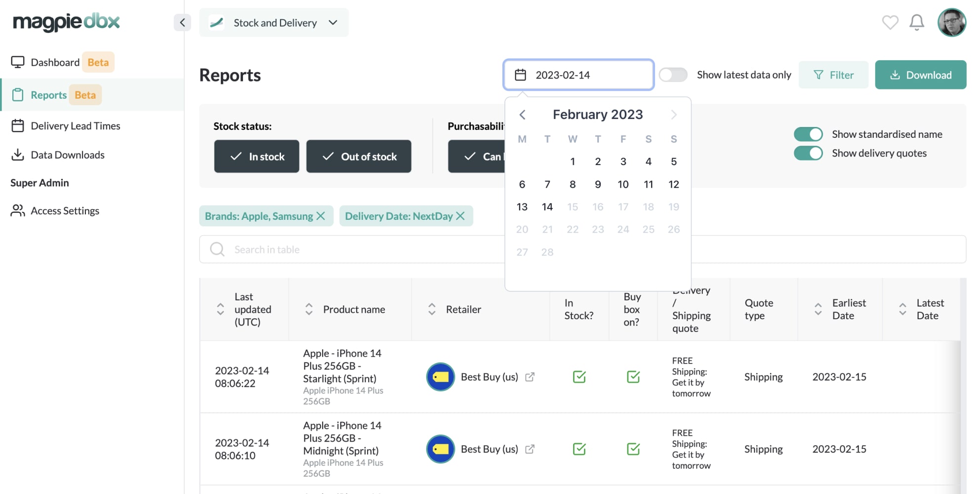Toggle Show delivery quotes switch
The image size is (980, 494).
(808, 153)
